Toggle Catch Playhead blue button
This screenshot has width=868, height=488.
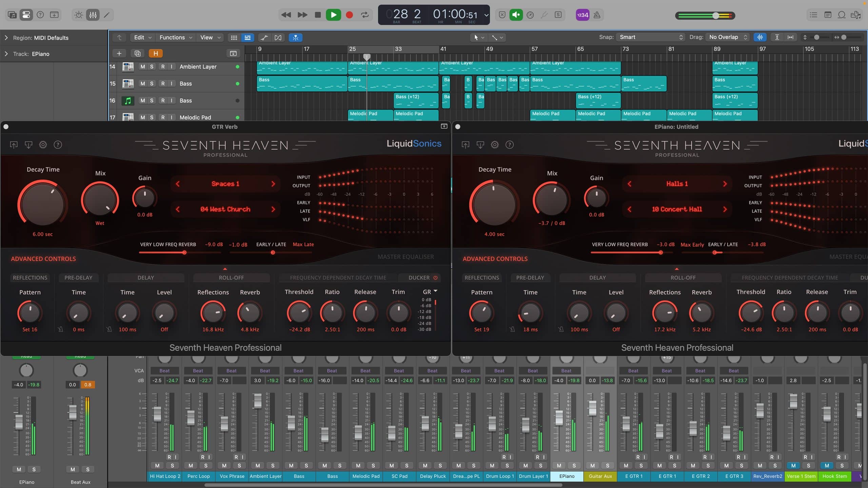point(296,38)
